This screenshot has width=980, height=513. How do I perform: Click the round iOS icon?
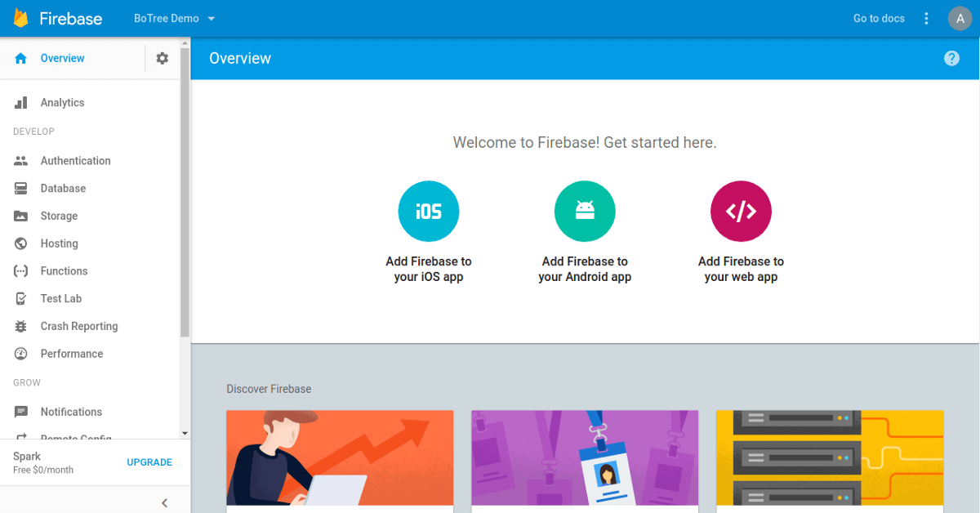(429, 212)
